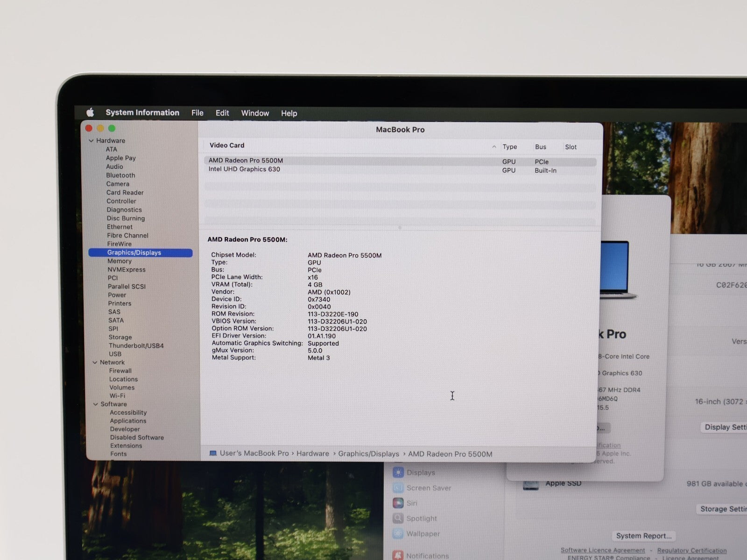Screen dimensions: 747x560
Task: Open the Edit menu
Action: (222, 113)
